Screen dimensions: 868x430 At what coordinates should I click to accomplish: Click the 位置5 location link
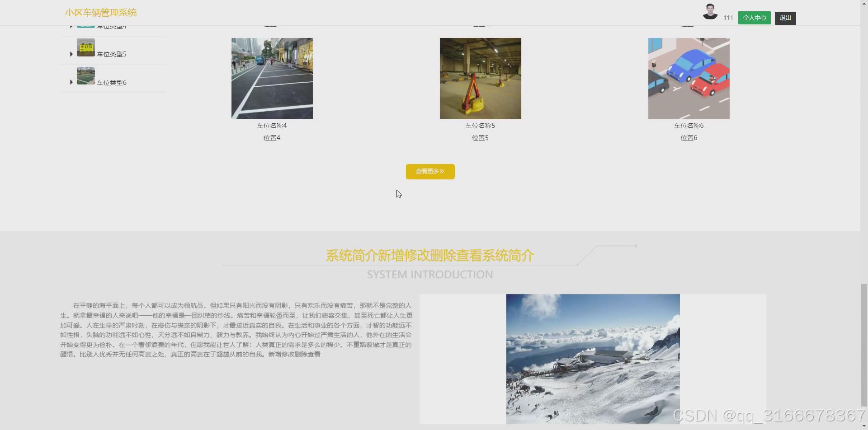point(480,137)
